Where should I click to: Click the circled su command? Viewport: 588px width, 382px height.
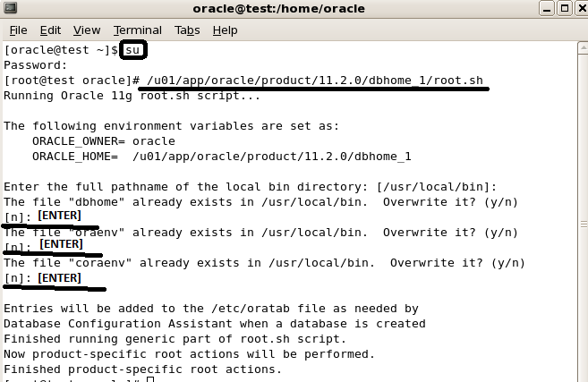[132, 50]
